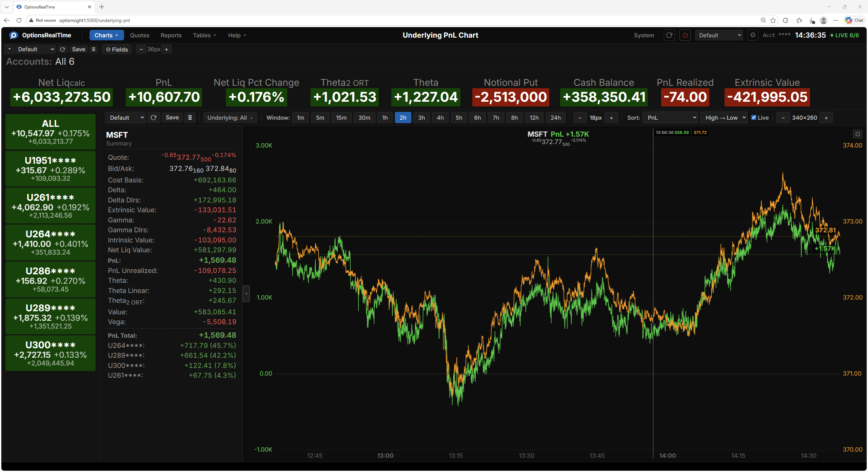The height and width of the screenshot is (472, 868).
Task: Select the U264**** account card
Action: coord(51,243)
